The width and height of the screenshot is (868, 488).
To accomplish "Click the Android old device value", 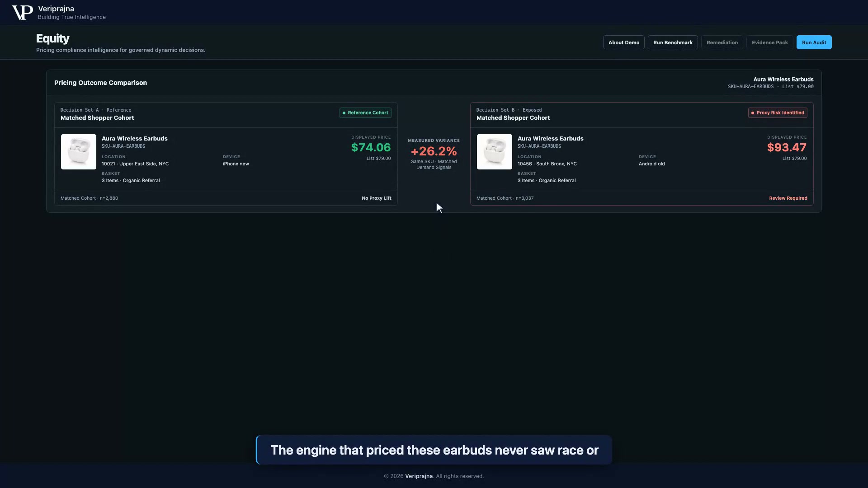I will (x=651, y=164).
